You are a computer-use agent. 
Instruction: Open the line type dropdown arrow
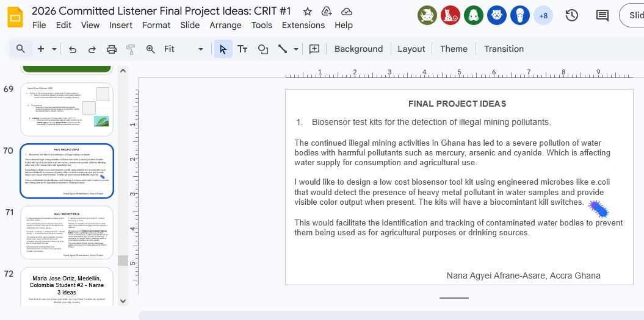click(296, 49)
